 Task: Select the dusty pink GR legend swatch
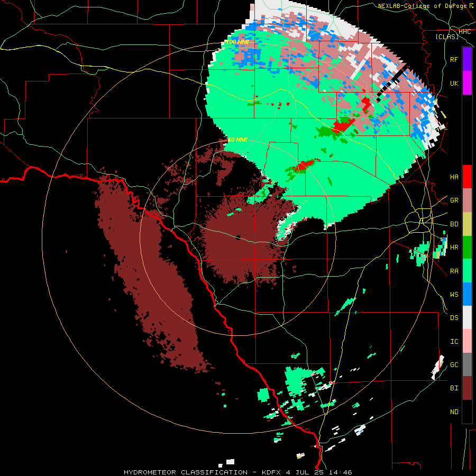coord(467,200)
